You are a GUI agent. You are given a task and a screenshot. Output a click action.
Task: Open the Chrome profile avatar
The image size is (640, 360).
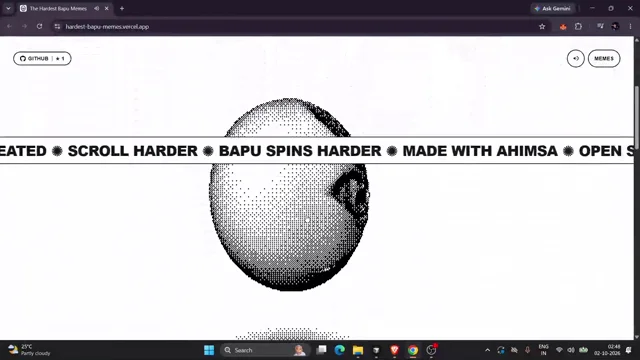pos(615,27)
